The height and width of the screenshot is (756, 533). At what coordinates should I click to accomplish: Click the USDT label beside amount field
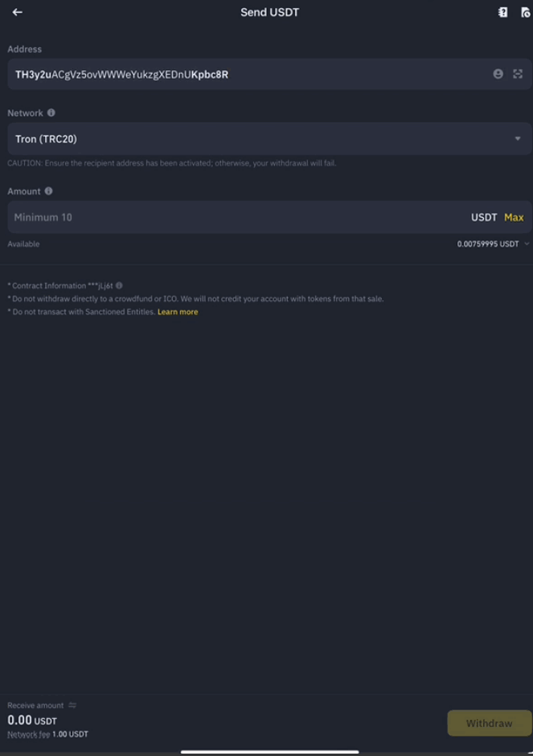(x=482, y=216)
